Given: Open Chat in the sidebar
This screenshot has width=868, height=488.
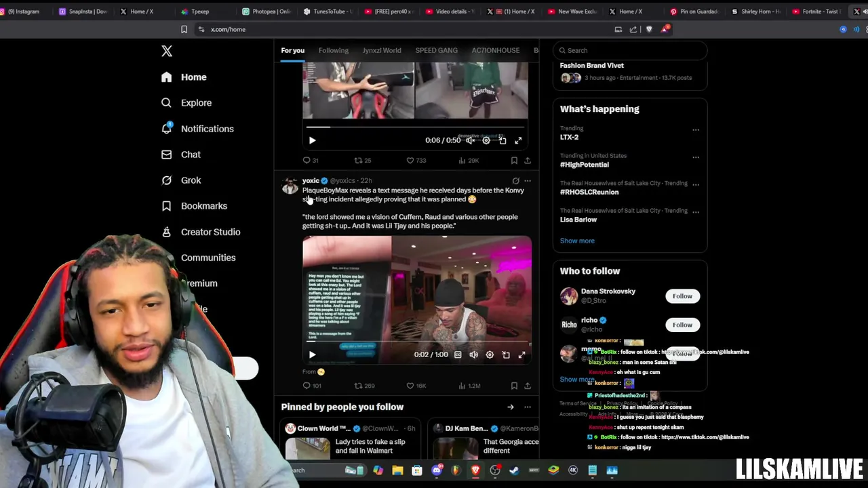Looking at the screenshot, I should click(180, 155).
